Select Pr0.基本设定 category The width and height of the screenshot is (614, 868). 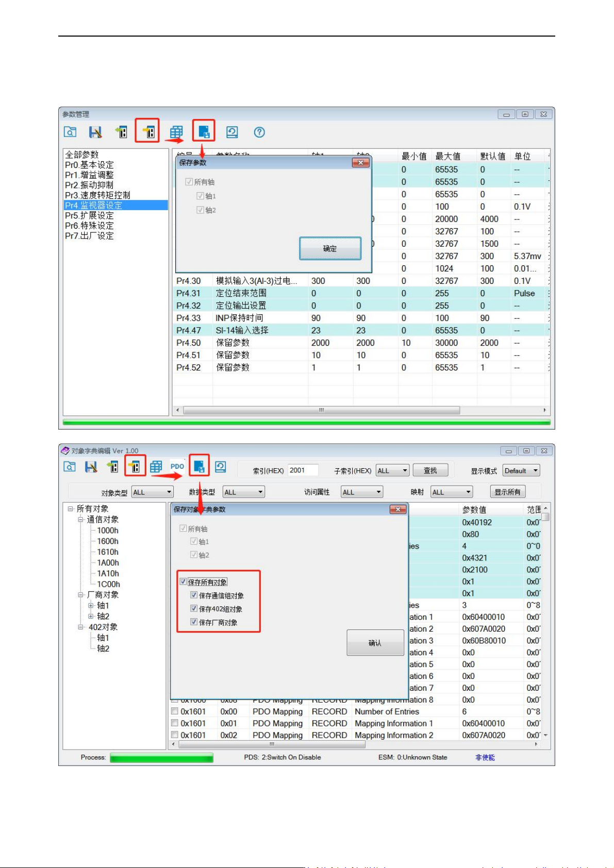tap(89, 165)
